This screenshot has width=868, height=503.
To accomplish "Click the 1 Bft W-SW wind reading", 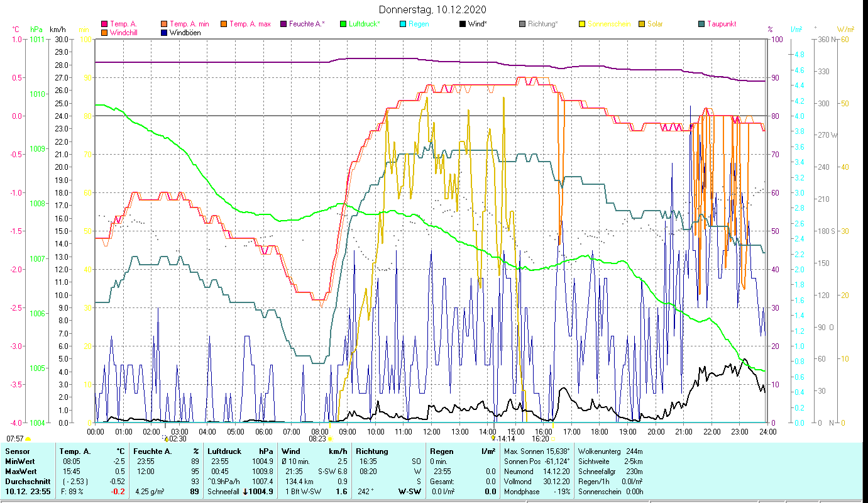I will 304,492.
